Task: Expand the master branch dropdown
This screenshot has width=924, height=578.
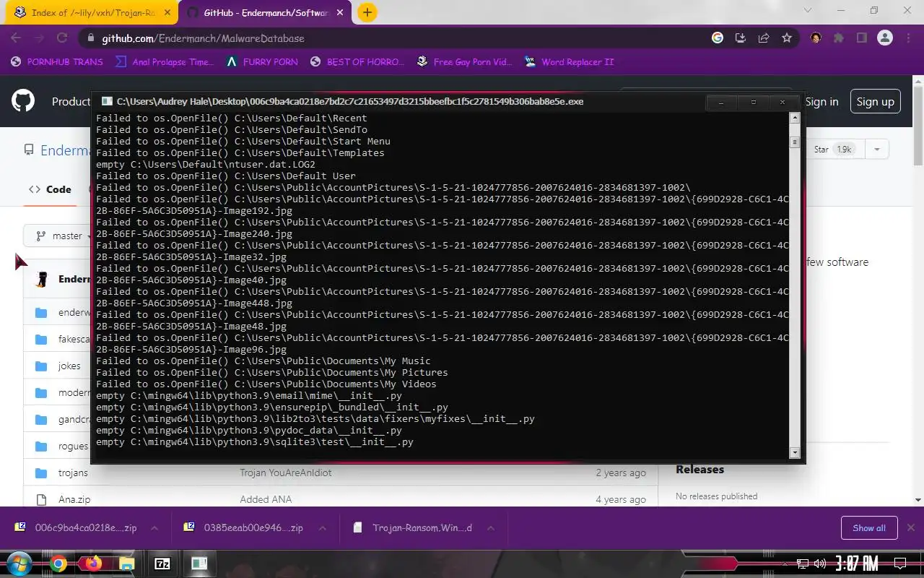Action: click(x=62, y=236)
